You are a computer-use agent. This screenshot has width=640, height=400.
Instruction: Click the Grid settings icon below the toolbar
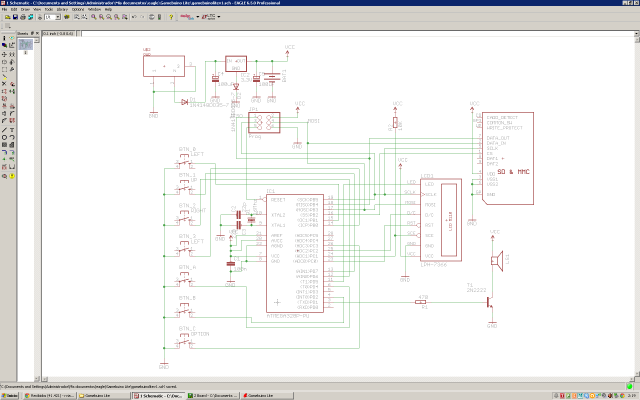[x=7, y=26]
